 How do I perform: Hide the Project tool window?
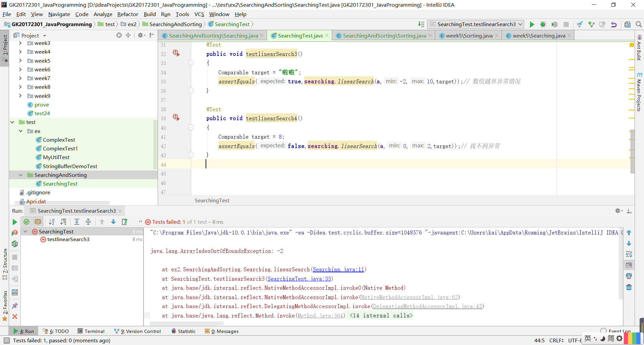152,35
